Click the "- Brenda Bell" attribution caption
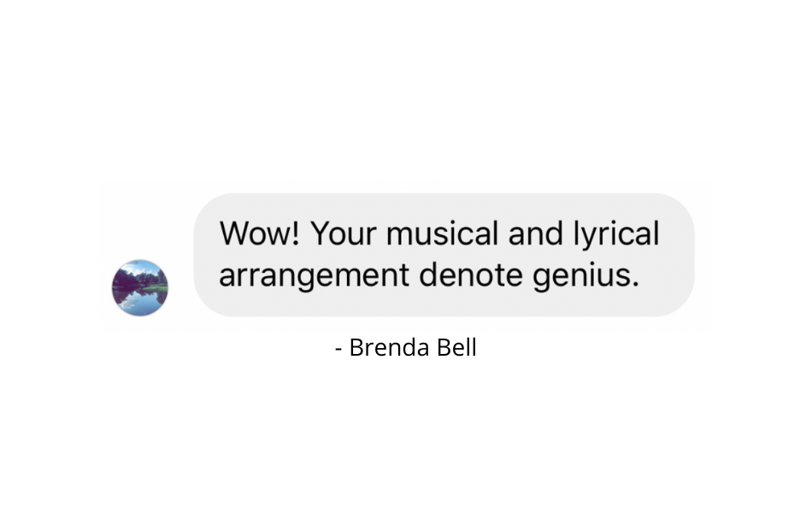This screenshot has width=812, height=513. [x=406, y=348]
